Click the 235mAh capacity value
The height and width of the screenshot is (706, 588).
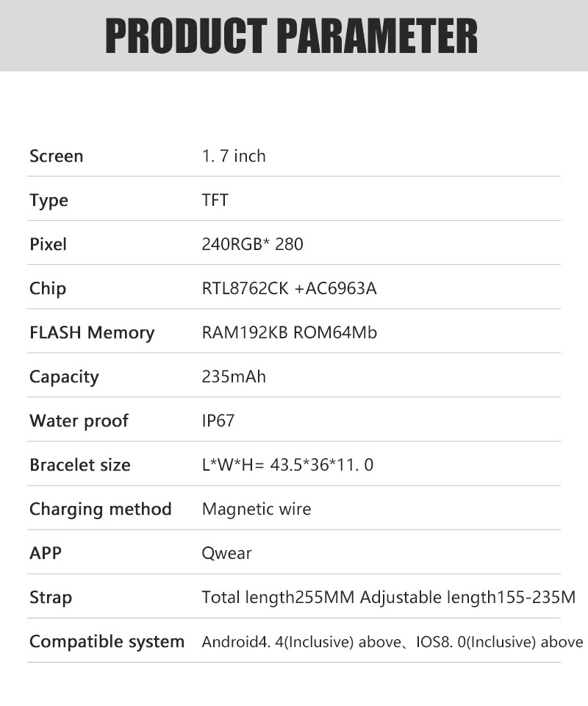(x=234, y=377)
